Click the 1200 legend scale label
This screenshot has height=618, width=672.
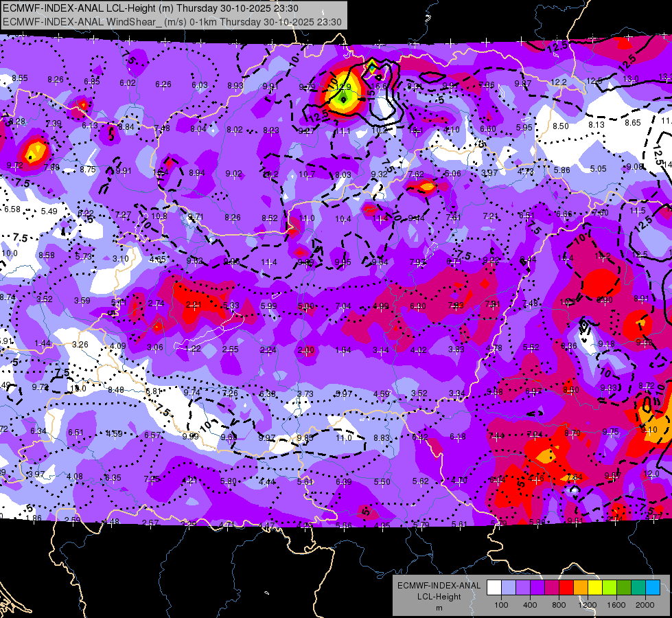point(587,605)
